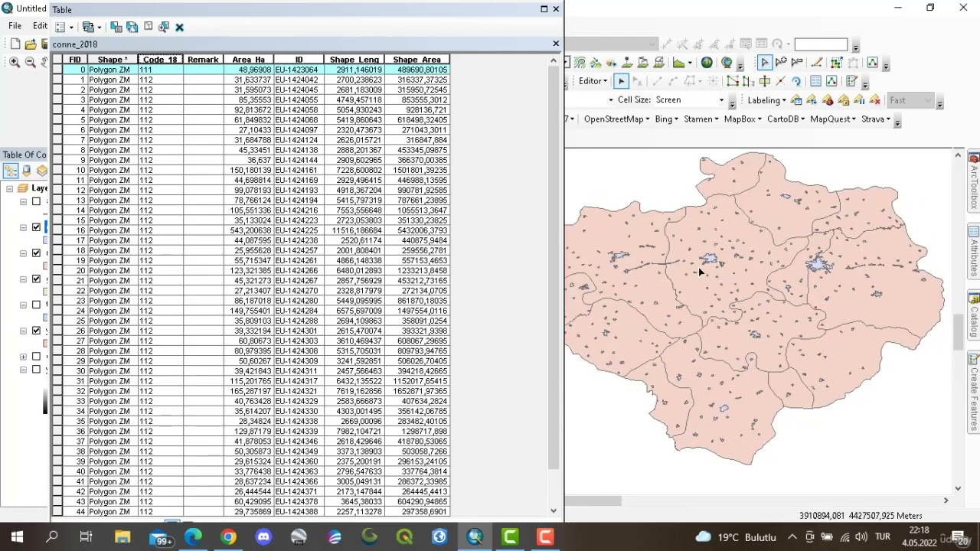Viewport: 980px width, 551px height.
Task: Click Select By Attributes in table toolbar
Action: tap(116, 27)
